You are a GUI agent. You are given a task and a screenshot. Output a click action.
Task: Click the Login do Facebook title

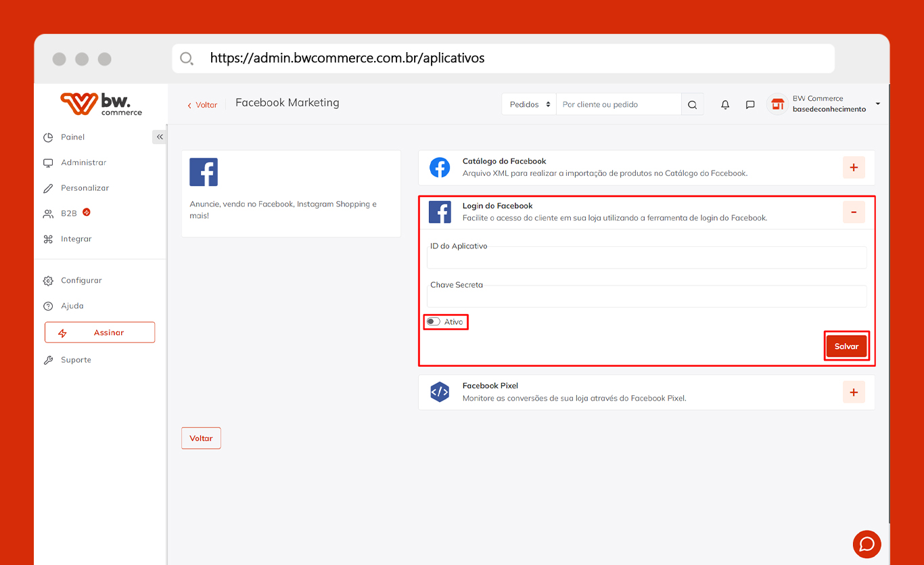tap(498, 206)
